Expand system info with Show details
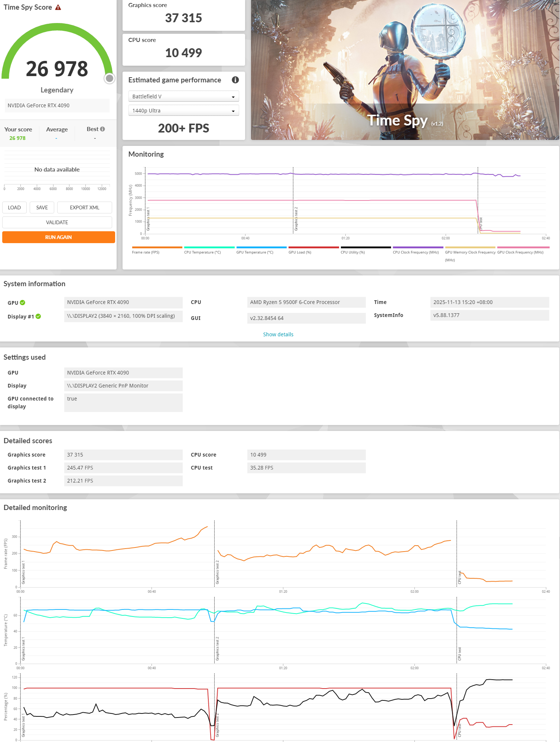The image size is (560, 742). (x=278, y=334)
